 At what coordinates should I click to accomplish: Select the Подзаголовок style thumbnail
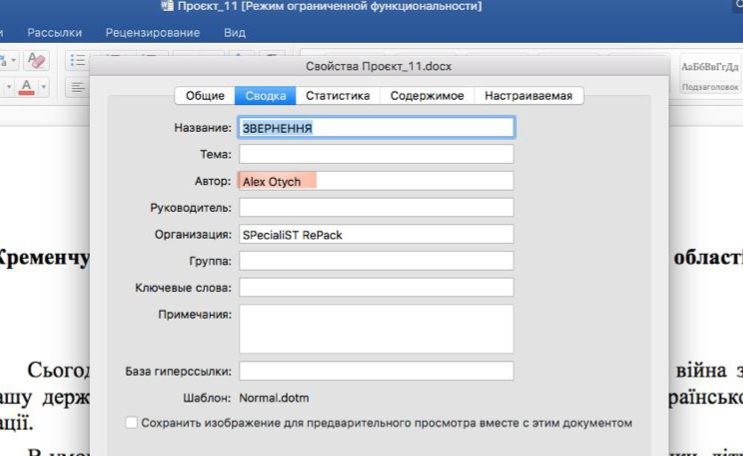click(x=710, y=76)
